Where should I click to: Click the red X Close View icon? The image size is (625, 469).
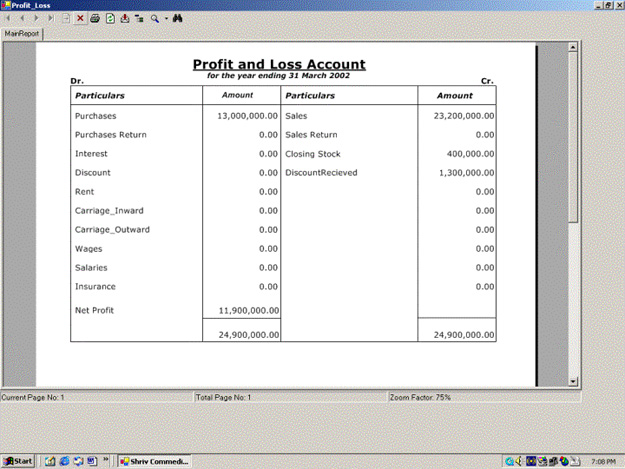pyautogui.click(x=81, y=18)
